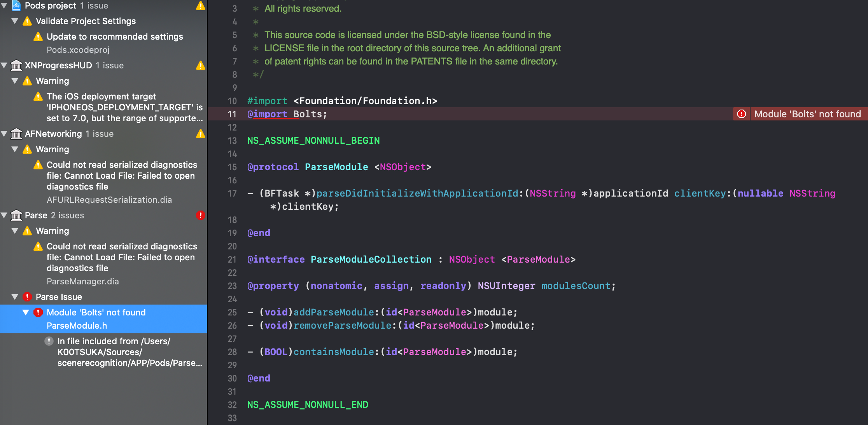This screenshot has height=425, width=868.
Task: Click warning badge at right of Pods project
Action: click(x=200, y=5)
